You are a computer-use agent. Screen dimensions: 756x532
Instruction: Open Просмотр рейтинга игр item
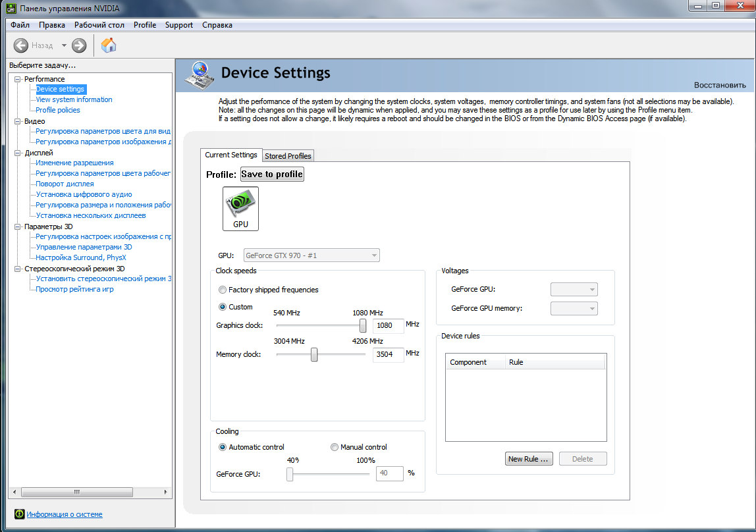point(74,290)
